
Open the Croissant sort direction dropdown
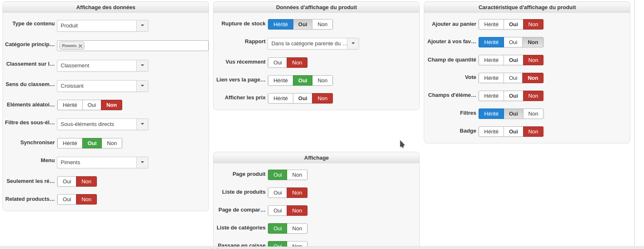point(142,86)
